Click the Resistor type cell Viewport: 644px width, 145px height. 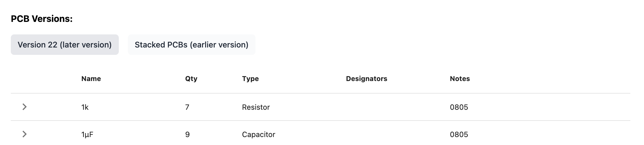[256, 107]
